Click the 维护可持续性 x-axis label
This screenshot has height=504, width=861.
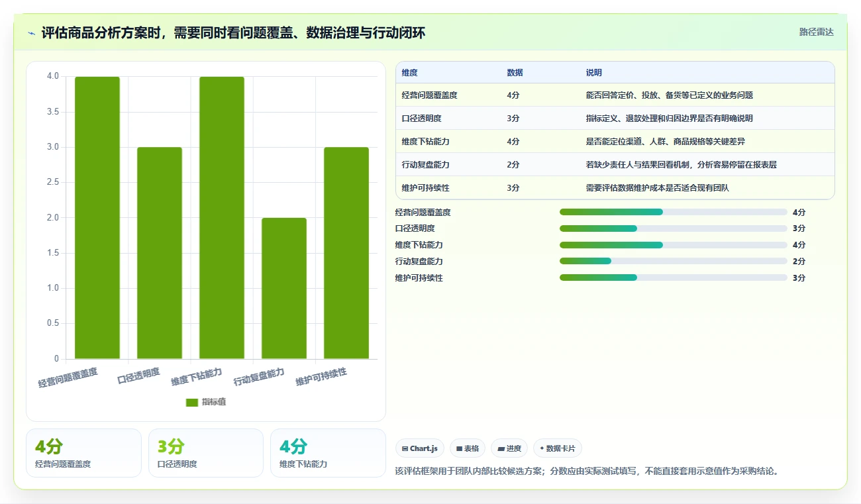point(321,378)
